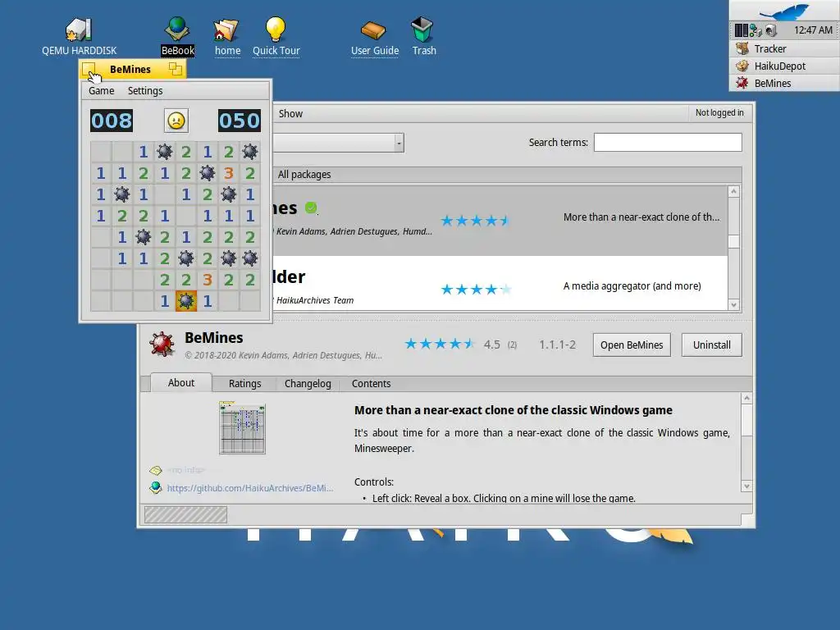
Task: Click the Open BeMines button
Action: 632,345
